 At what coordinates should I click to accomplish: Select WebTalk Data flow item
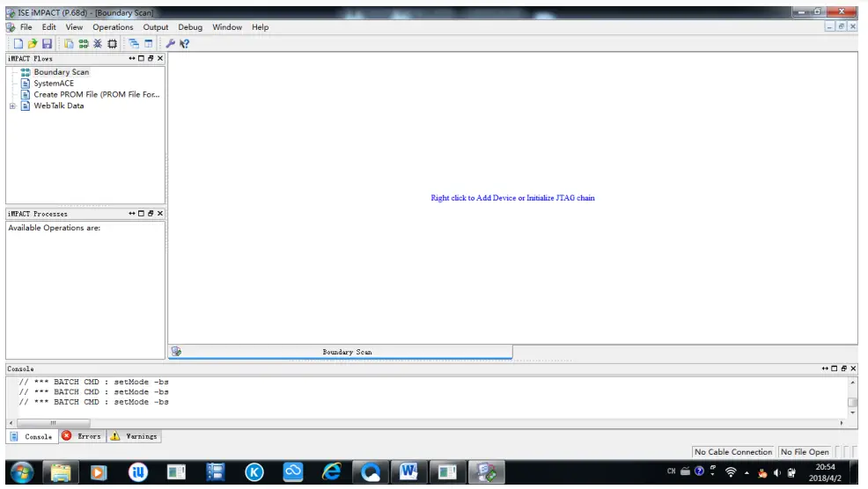tap(59, 106)
